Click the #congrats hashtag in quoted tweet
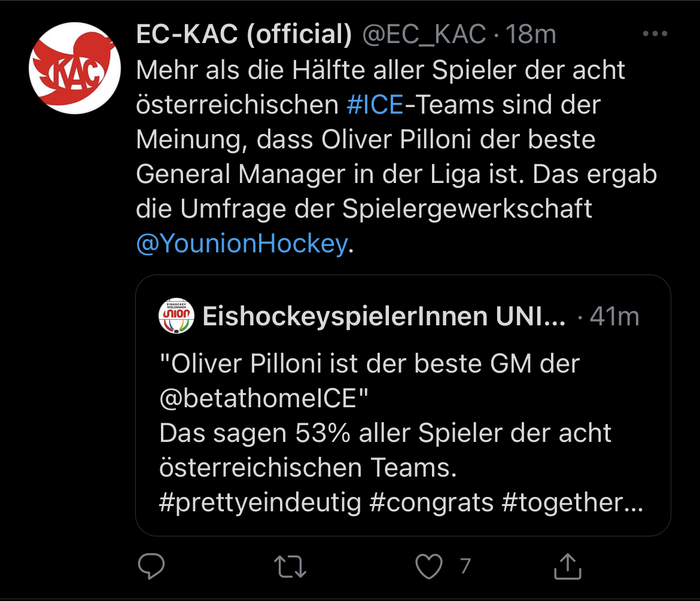 431,502
